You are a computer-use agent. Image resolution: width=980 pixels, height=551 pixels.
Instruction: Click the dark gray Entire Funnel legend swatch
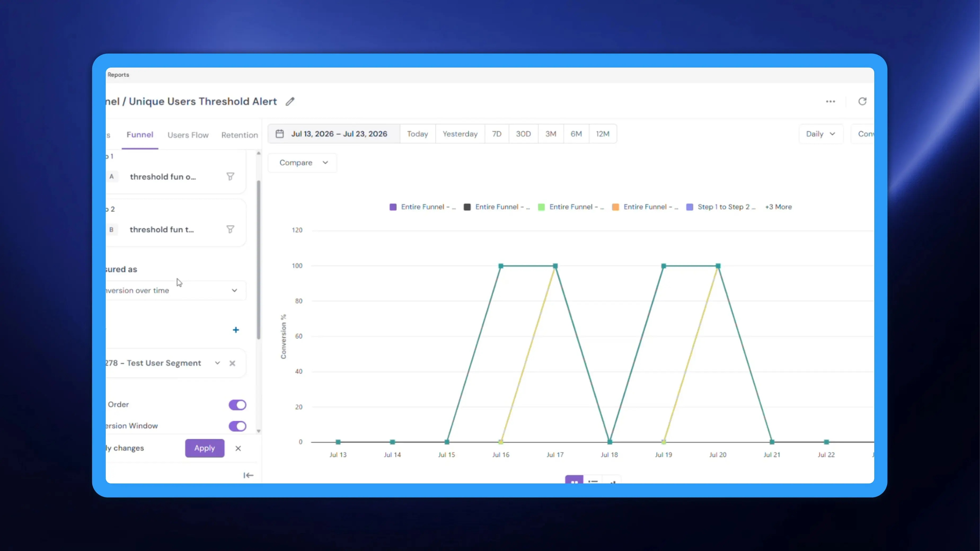467,207
